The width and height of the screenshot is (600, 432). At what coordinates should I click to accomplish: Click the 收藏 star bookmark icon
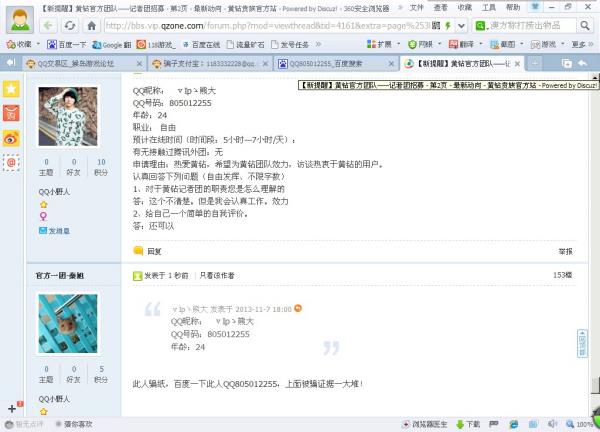tap(11, 44)
